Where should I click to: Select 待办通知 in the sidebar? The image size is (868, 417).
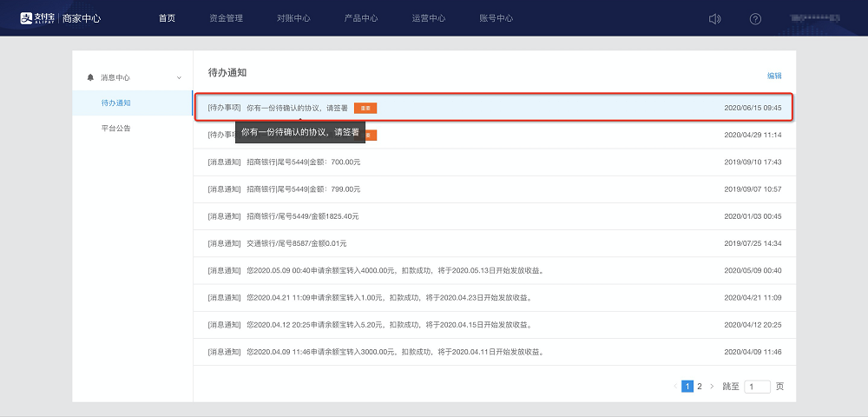pos(115,103)
